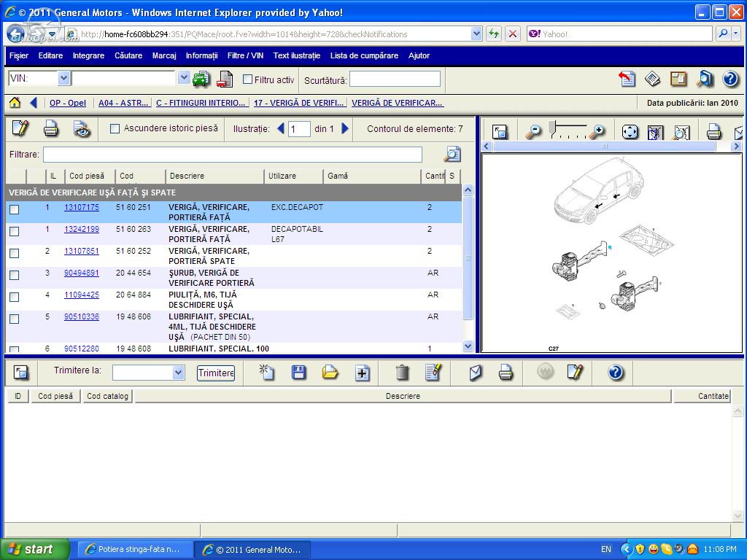Image resolution: width=747 pixels, height=560 pixels.
Task: Click the eye preview icon above parts list
Action: point(82,129)
